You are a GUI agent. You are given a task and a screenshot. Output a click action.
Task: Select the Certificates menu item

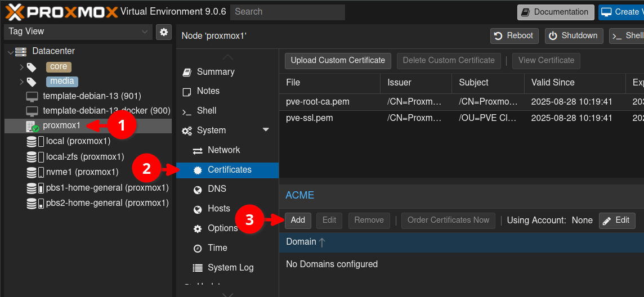[x=227, y=170]
